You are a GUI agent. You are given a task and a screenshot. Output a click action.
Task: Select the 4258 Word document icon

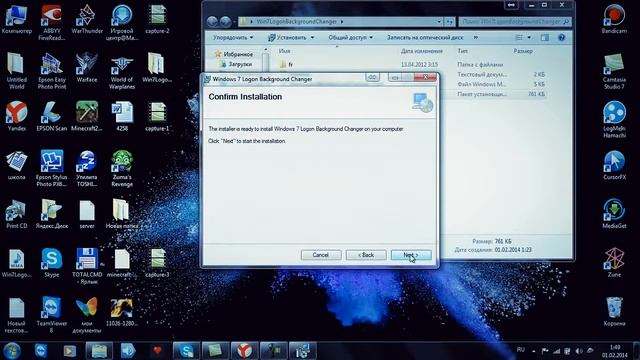pos(122,116)
